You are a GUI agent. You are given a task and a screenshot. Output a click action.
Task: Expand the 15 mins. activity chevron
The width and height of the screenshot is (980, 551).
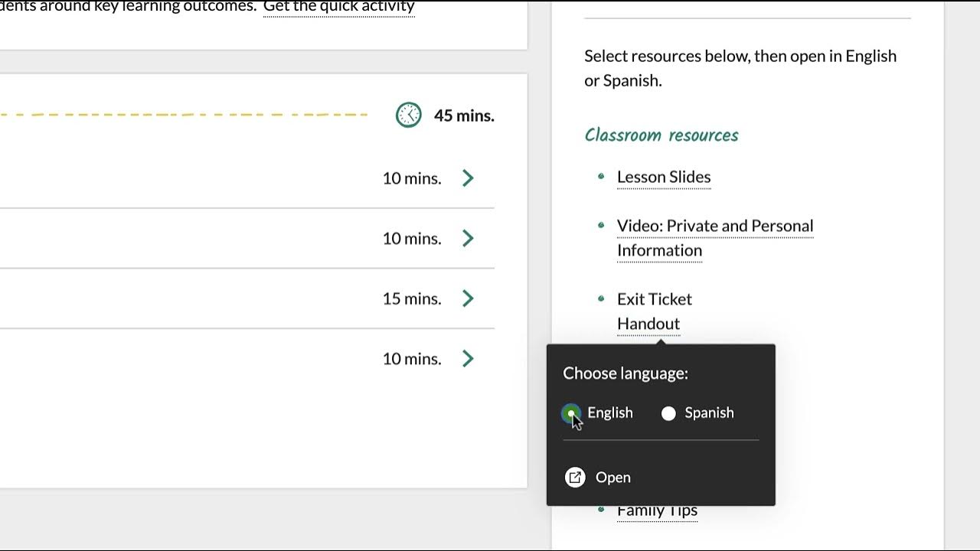point(468,298)
